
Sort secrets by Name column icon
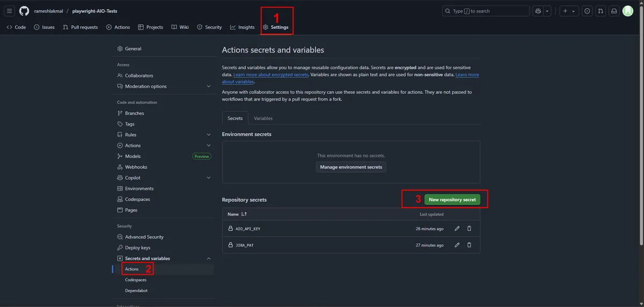[x=244, y=214]
